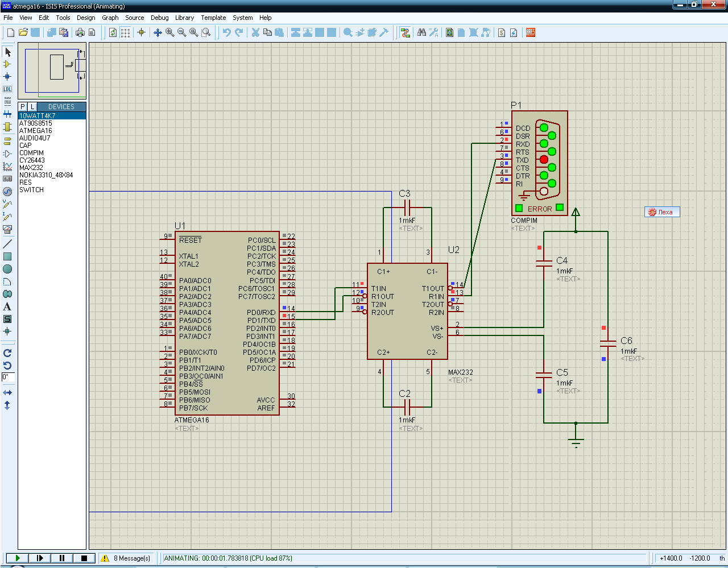Viewport: 728px width, 568px height.
Task: Open the Library menu
Action: click(184, 18)
